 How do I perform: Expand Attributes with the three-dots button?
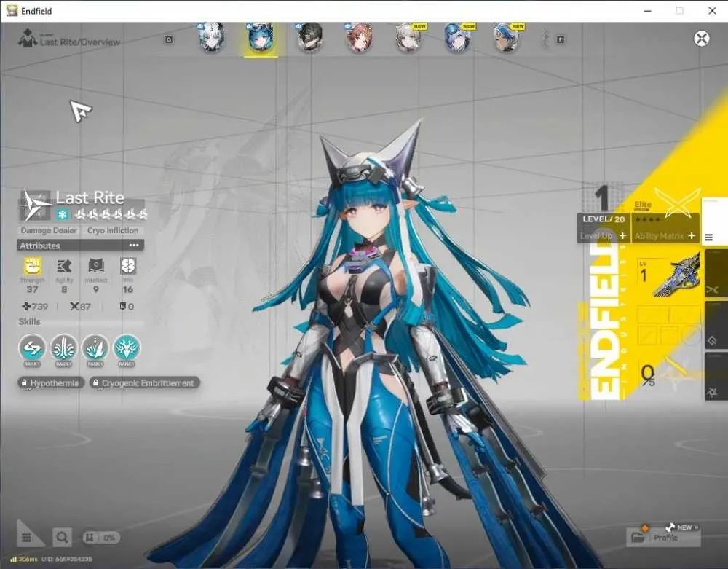[x=134, y=246]
